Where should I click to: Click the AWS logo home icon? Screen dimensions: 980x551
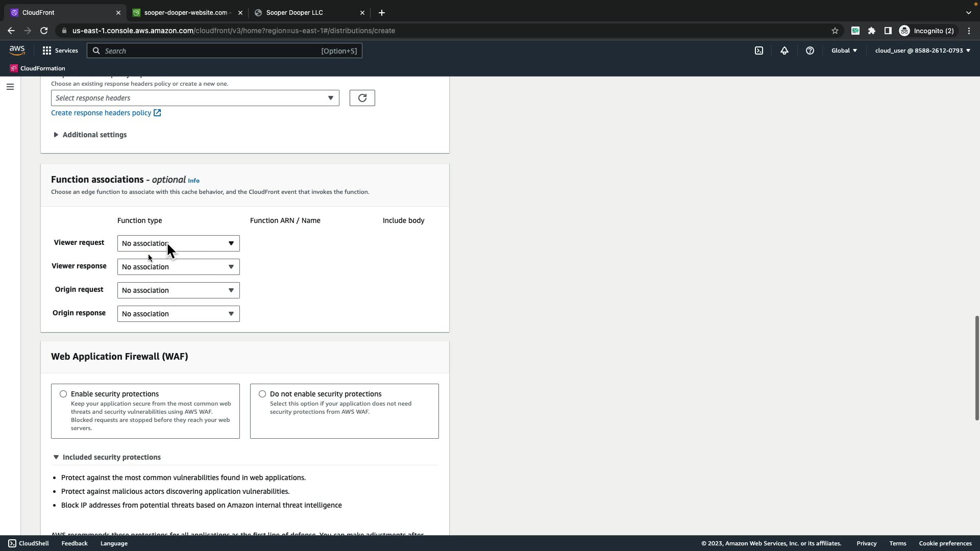[17, 50]
